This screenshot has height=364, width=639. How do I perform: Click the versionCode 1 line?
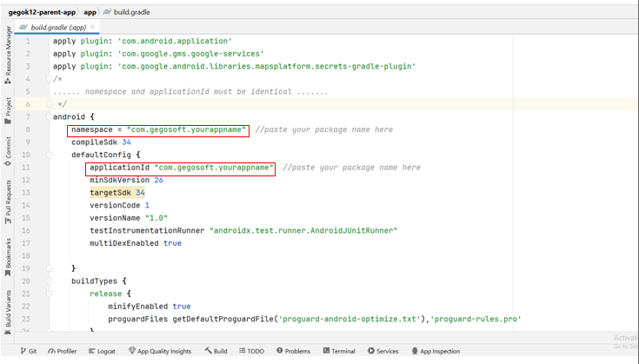[x=119, y=205]
